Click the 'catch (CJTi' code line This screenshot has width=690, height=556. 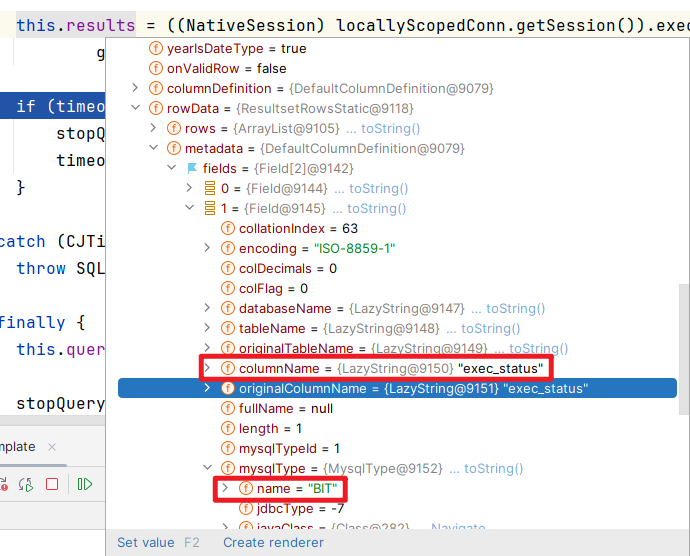[52, 241]
